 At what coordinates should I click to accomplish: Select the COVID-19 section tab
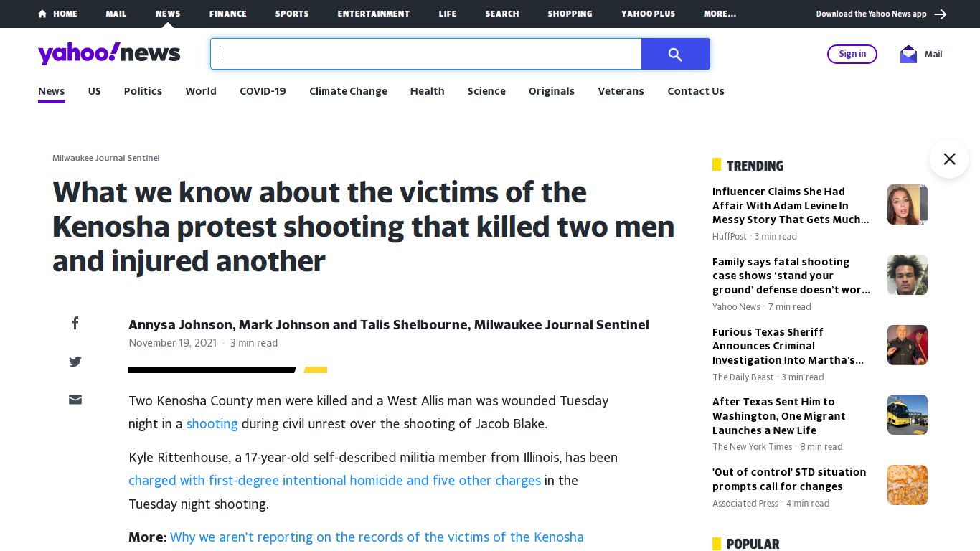263,91
